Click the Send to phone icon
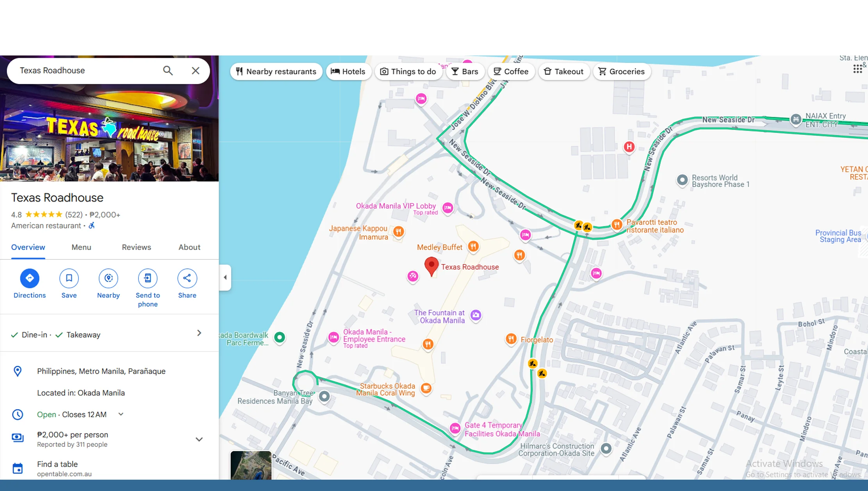Screen dimensions: 868x491 click(x=148, y=278)
